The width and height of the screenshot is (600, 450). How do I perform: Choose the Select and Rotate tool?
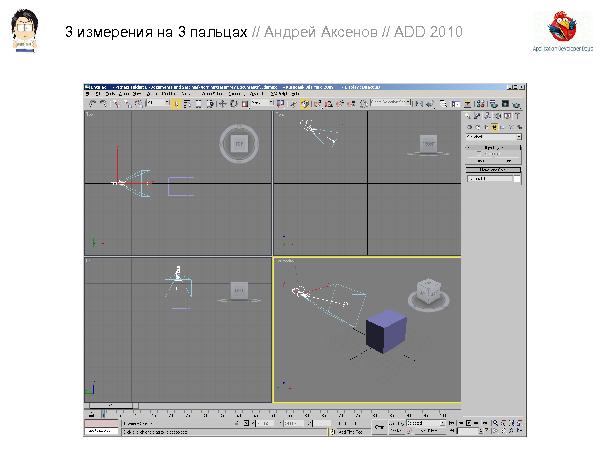pyautogui.click(x=233, y=104)
